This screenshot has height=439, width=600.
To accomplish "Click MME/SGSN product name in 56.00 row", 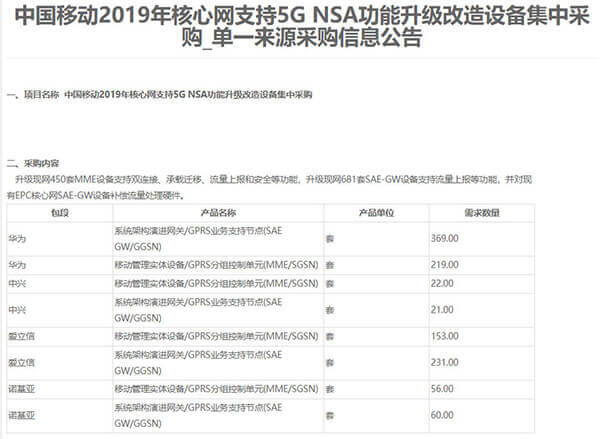I will coord(216,389).
